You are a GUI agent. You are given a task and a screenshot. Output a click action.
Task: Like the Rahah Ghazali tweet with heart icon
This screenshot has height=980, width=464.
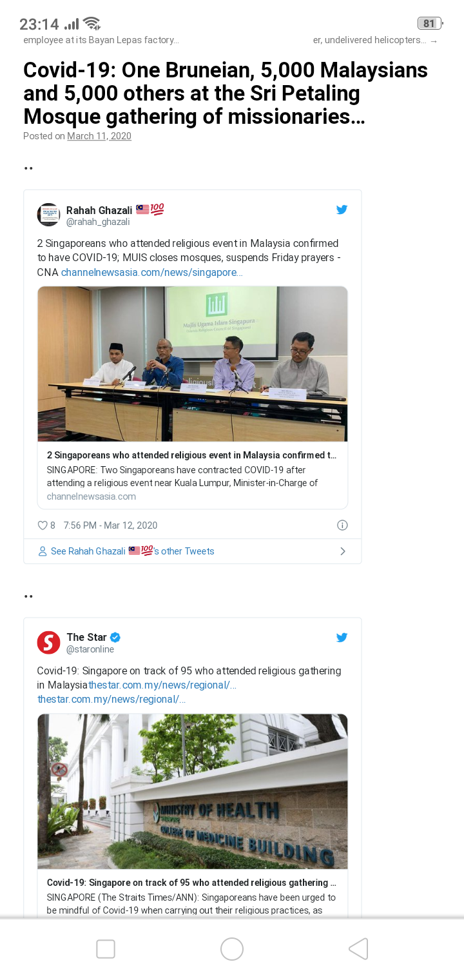[x=43, y=525]
